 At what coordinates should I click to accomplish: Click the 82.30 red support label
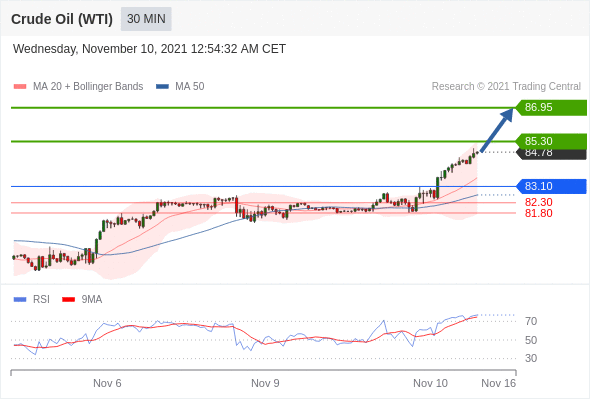tap(538, 202)
